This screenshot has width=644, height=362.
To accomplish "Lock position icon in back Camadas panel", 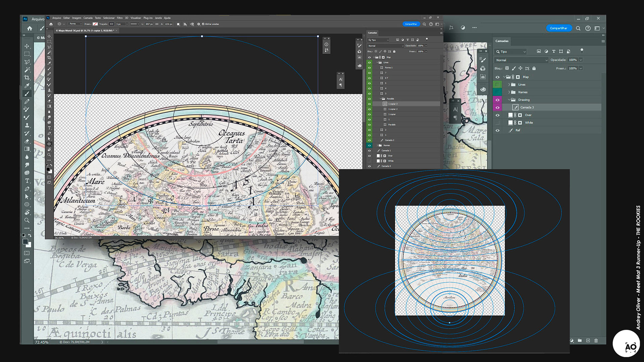I will [520, 68].
